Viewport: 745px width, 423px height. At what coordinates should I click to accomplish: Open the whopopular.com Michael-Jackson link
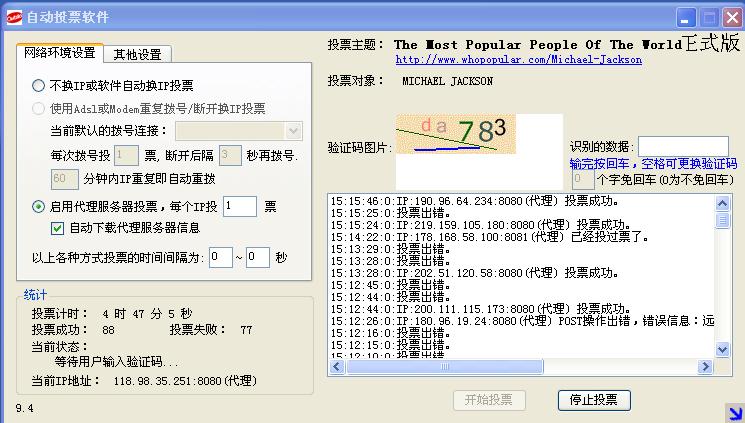click(519, 59)
